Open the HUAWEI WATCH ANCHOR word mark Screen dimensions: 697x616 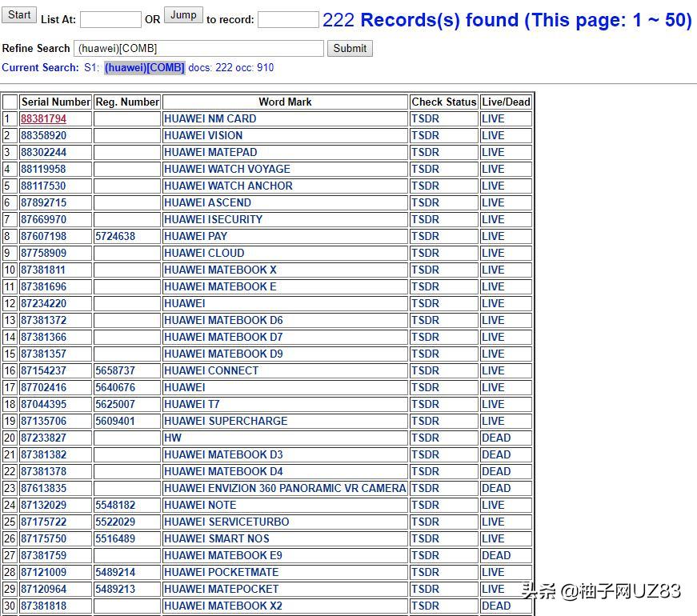coord(228,186)
